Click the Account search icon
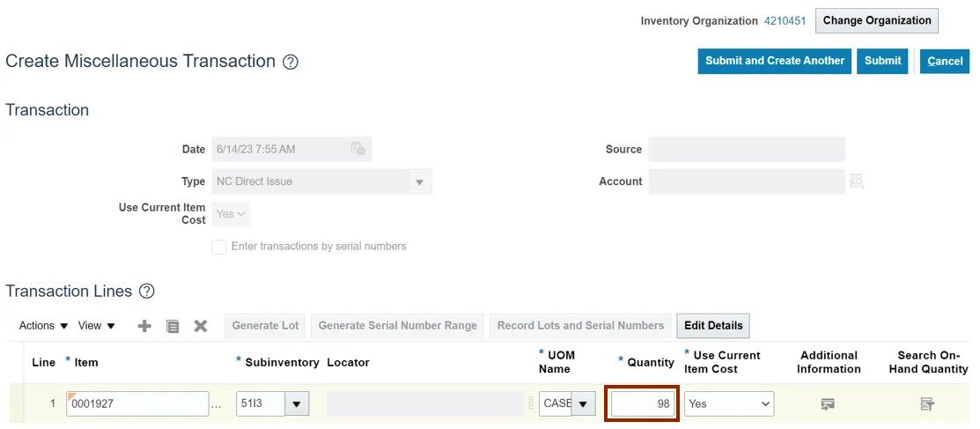Viewport: 980px width, 429px height. [x=857, y=181]
